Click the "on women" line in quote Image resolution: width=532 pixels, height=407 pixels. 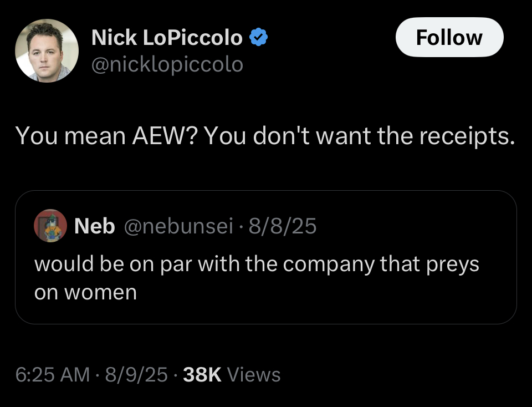[x=85, y=292]
